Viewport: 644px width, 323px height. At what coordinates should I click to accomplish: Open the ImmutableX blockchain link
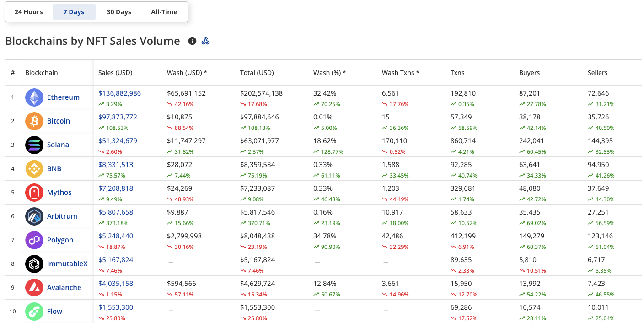coord(67,264)
